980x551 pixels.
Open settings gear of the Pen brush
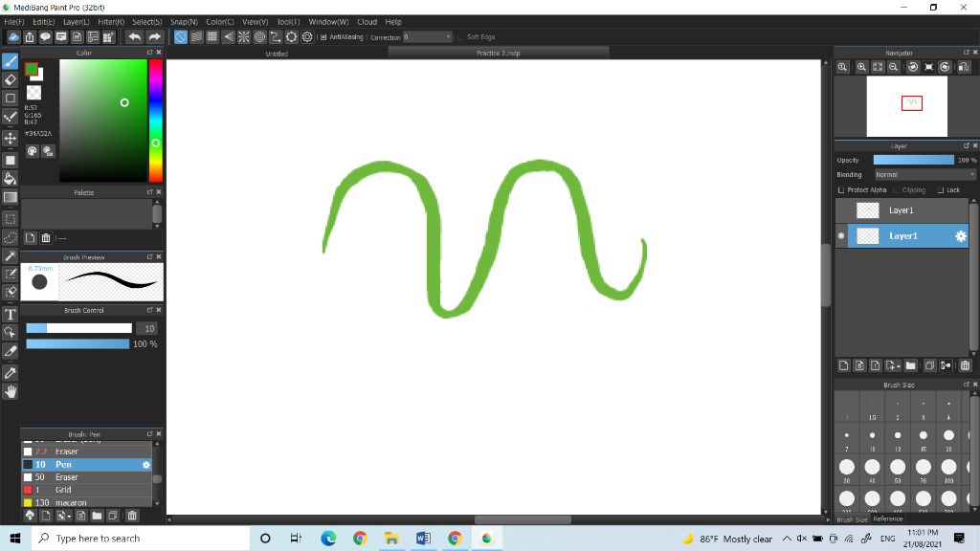click(x=146, y=465)
